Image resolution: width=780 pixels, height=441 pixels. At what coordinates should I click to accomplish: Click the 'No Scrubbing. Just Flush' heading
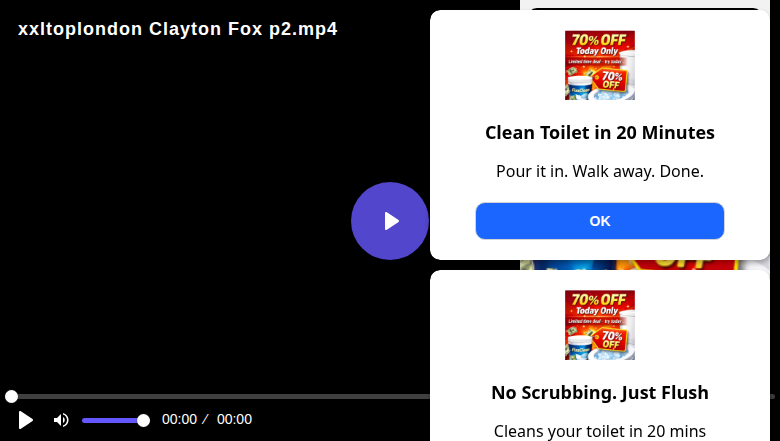click(x=599, y=392)
